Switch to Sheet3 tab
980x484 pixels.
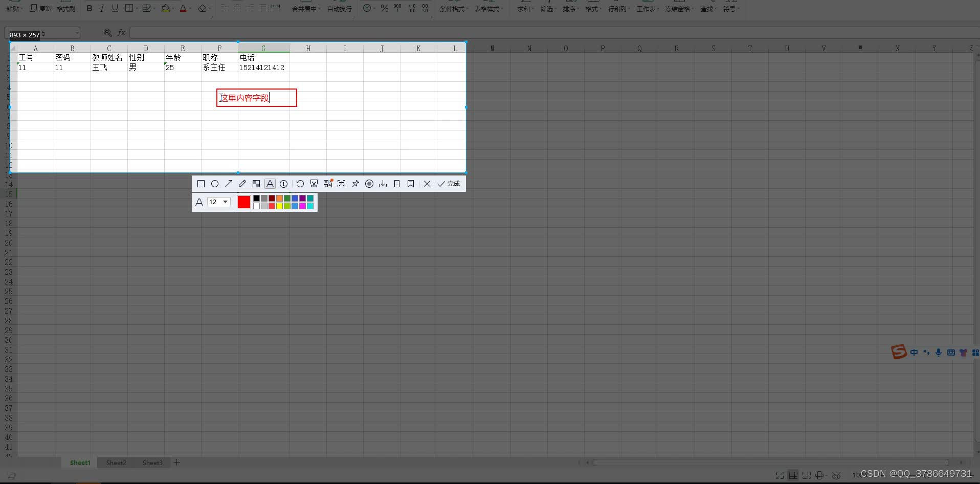[152, 463]
